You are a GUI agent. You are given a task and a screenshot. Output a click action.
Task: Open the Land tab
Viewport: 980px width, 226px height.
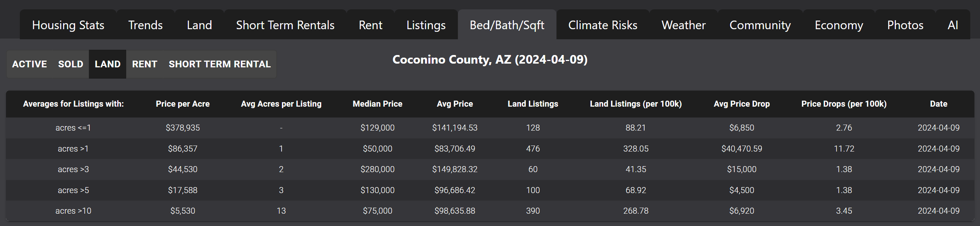click(x=199, y=25)
